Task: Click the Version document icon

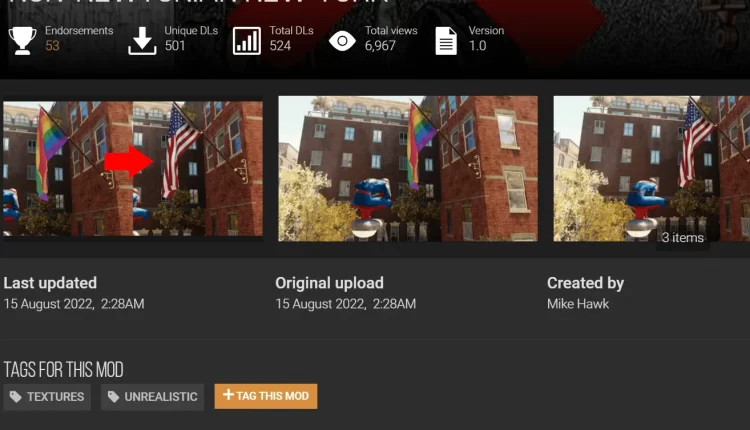Action: click(446, 40)
